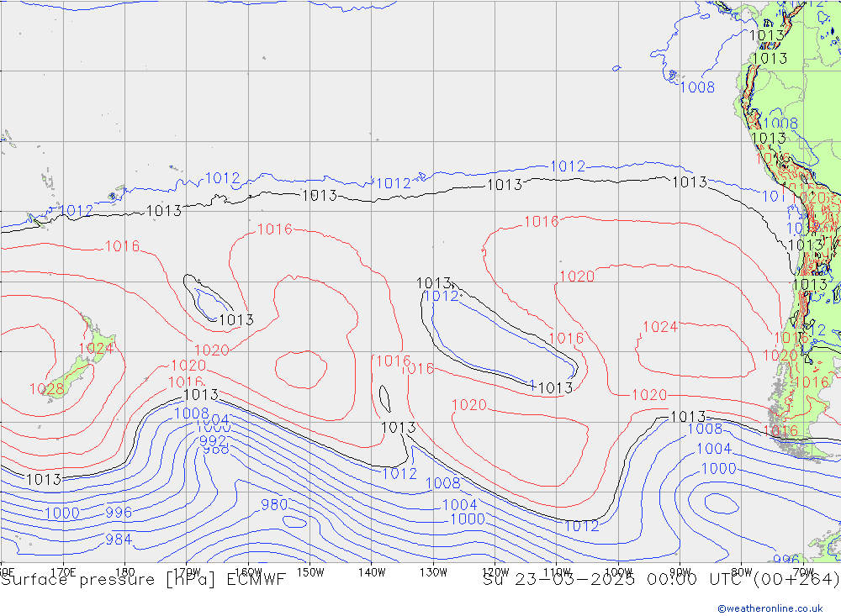The height and width of the screenshot is (616, 841).
Task: Click the 110W longitude label
Action: [x=557, y=572]
